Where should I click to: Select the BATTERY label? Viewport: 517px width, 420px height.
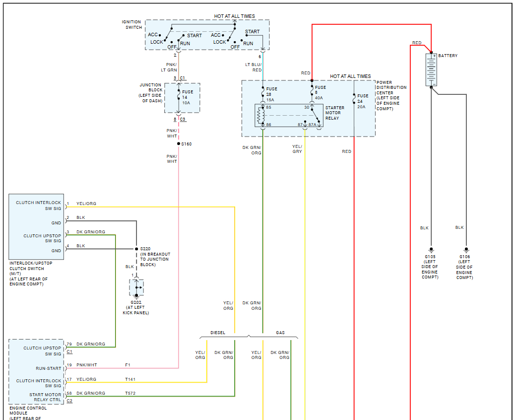pos(448,56)
